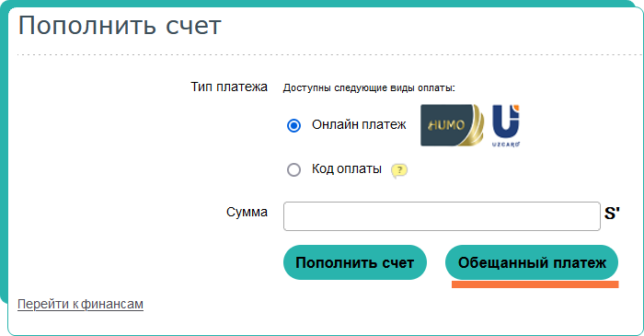The width and height of the screenshot is (644, 336).
Task: Click the orange underline below Обещанный платеж
Action: pyautogui.click(x=535, y=284)
